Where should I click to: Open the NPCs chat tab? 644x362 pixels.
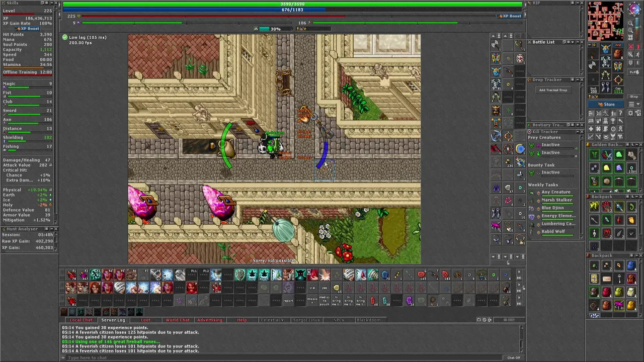(x=339, y=320)
